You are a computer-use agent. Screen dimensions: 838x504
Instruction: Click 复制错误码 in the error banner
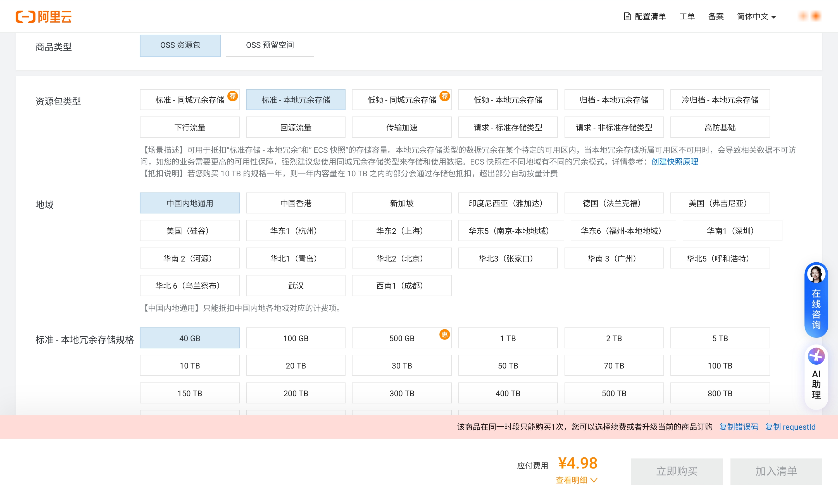tap(739, 427)
